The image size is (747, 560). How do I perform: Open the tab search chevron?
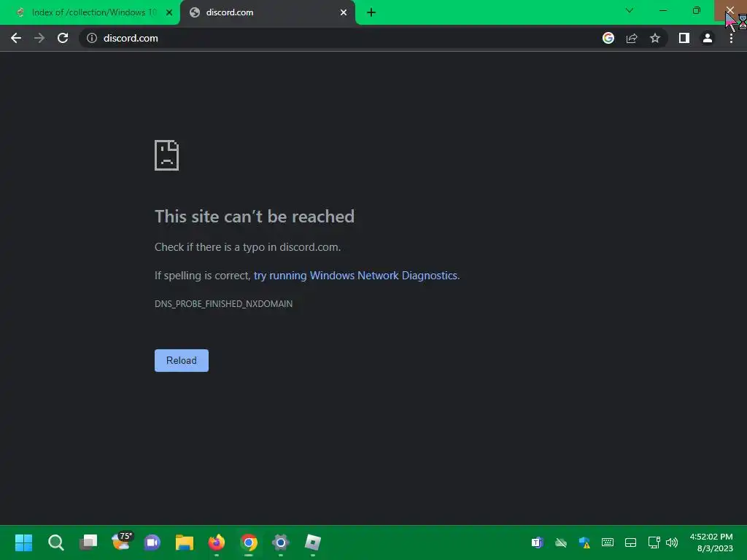(x=630, y=10)
